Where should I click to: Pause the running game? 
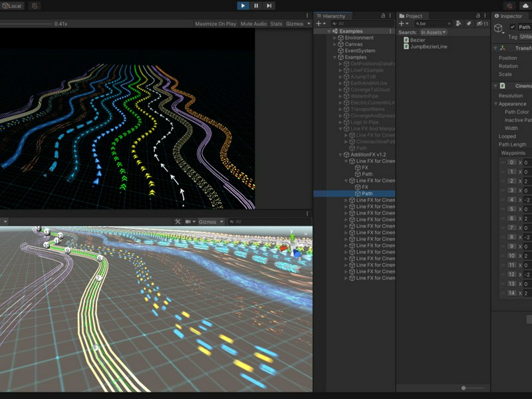point(256,5)
